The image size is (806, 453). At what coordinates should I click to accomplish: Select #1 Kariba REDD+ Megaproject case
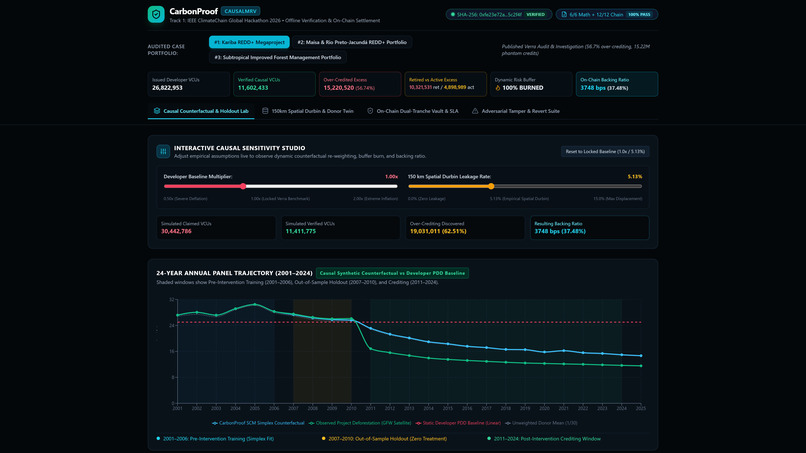(249, 42)
